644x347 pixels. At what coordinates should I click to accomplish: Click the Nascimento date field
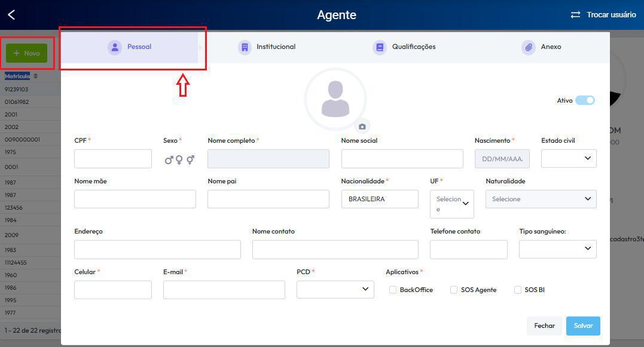(x=502, y=159)
